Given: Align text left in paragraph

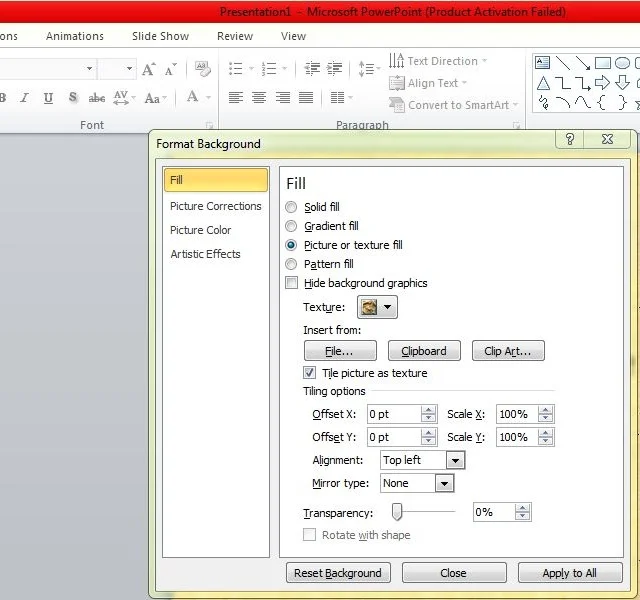Looking at the screenshot, I should pos(236,98).
